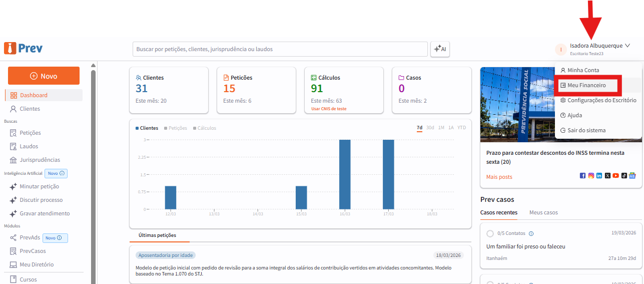Click the Prev logo in the header

click(24, 48)
